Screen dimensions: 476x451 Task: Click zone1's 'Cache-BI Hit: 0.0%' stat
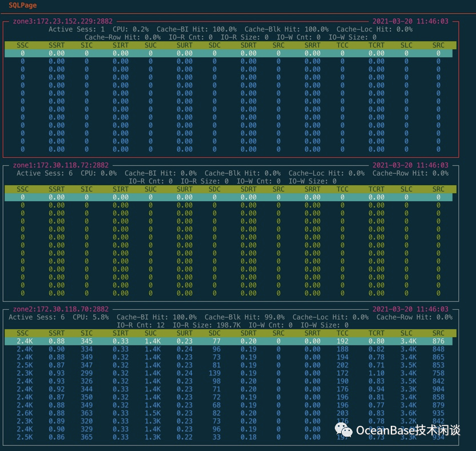(x=161, y=173)
